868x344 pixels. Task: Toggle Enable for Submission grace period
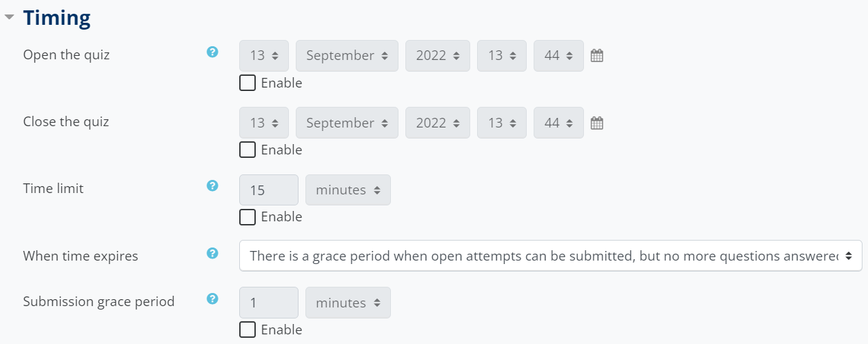tap(247, 330)
